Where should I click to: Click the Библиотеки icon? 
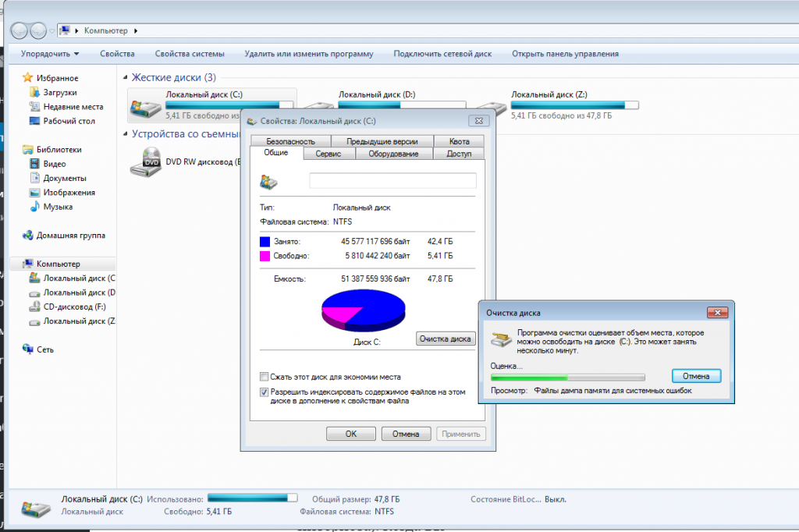pos(27,149)
